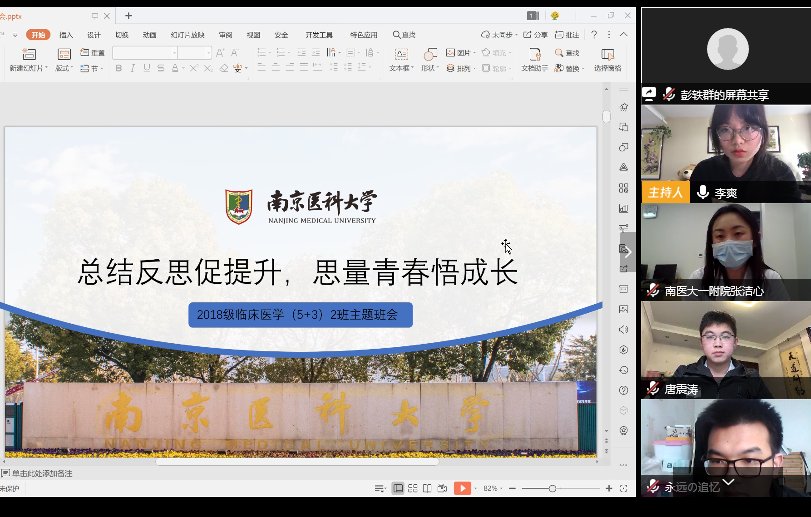Image resolution: width=811 pixels, height=517 pixels.
Task: Click the 批注 (Comment) button
Action: point(568,34)
